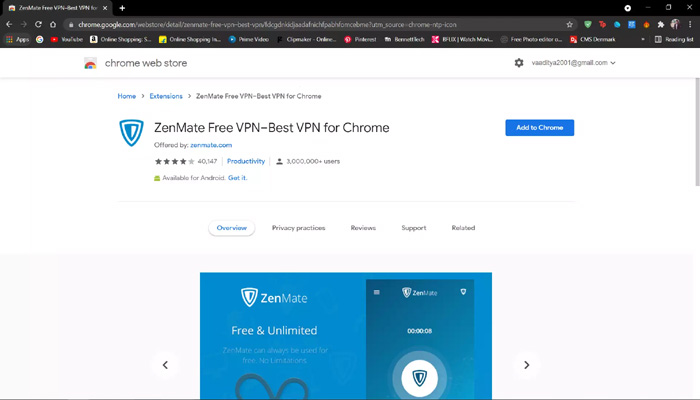Viewport: 700px width, 400px height.
Task: Open the Flipkart Online Shopping bookmark
Action: coord(190,39)
